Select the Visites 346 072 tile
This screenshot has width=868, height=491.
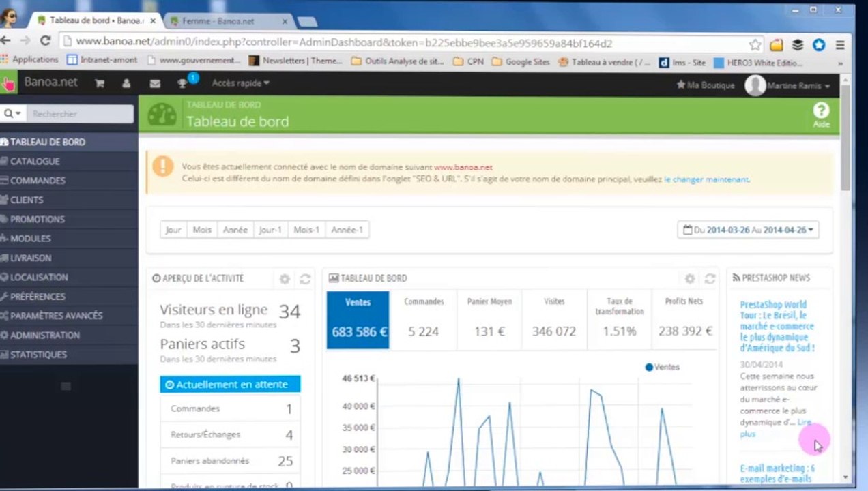coord(554,320)
